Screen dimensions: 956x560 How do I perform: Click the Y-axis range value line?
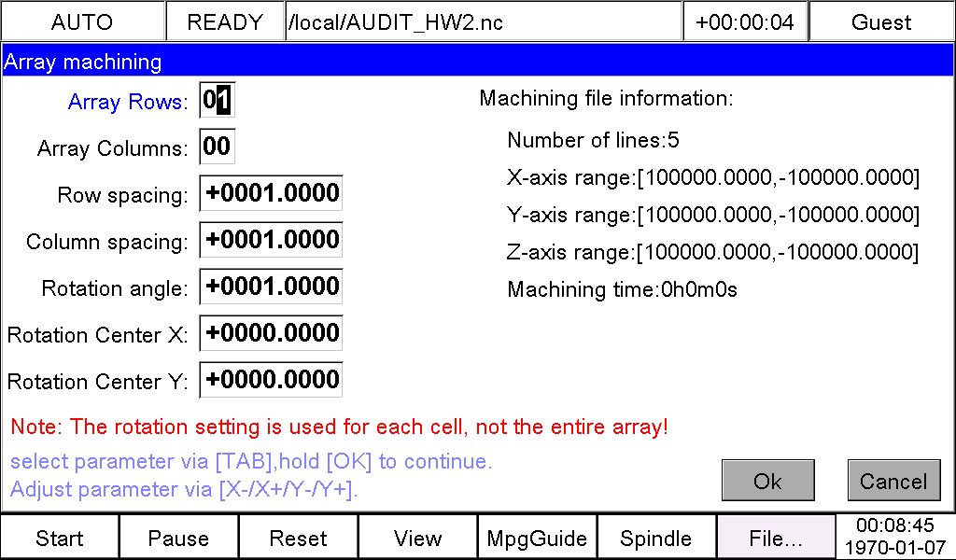tap(712, 215)
